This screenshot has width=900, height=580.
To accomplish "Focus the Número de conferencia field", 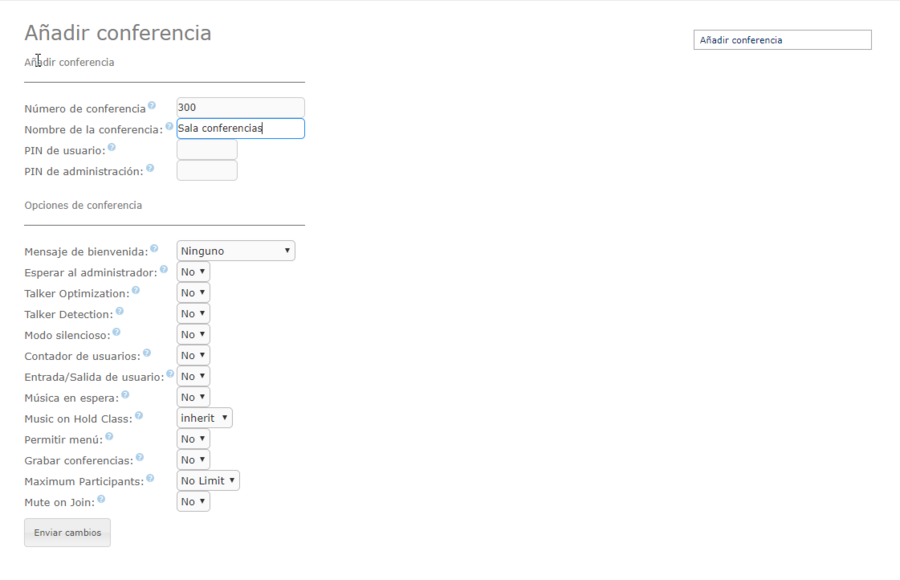I will click(240, 107).
